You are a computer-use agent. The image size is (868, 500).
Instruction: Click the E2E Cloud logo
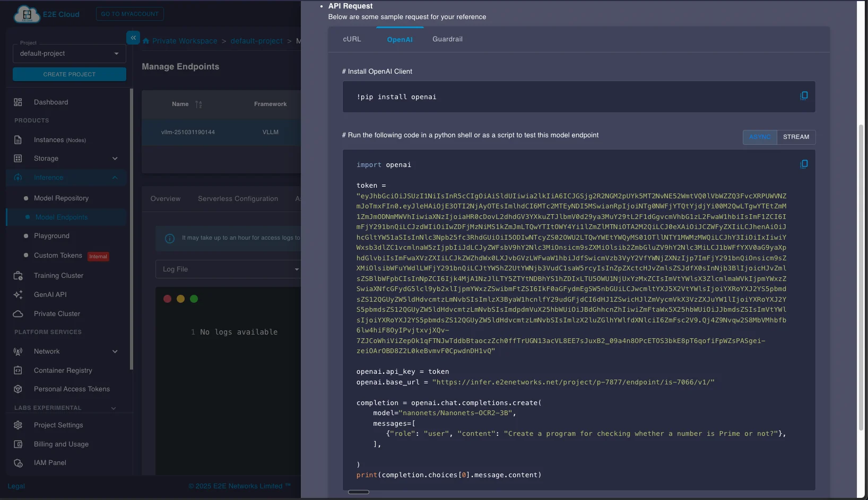click(27, 14)
